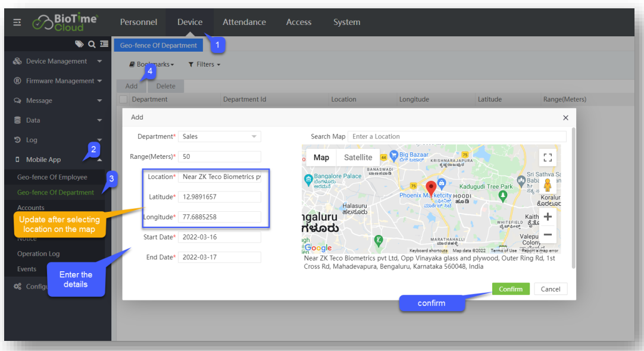Open Geo-fence Of Employee in sidebar
Viewport: 644px width, 351px height.
[52, 177]
